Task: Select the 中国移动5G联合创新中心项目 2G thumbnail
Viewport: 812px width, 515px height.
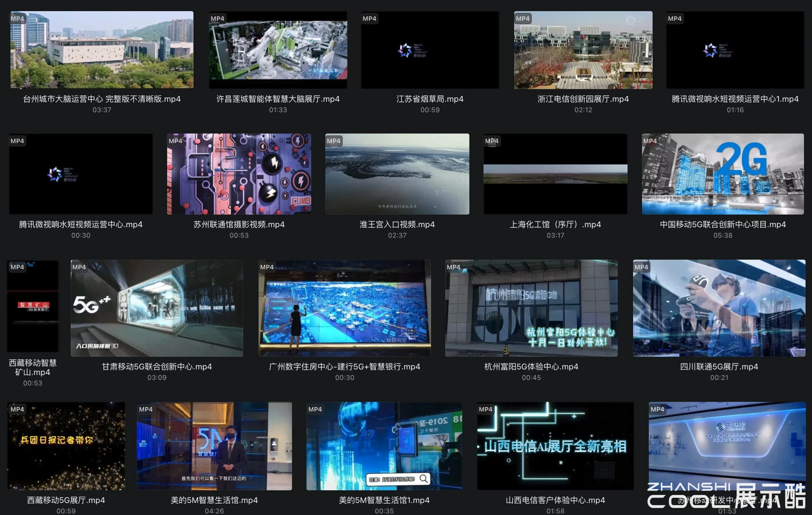Action: coord(723,174)
